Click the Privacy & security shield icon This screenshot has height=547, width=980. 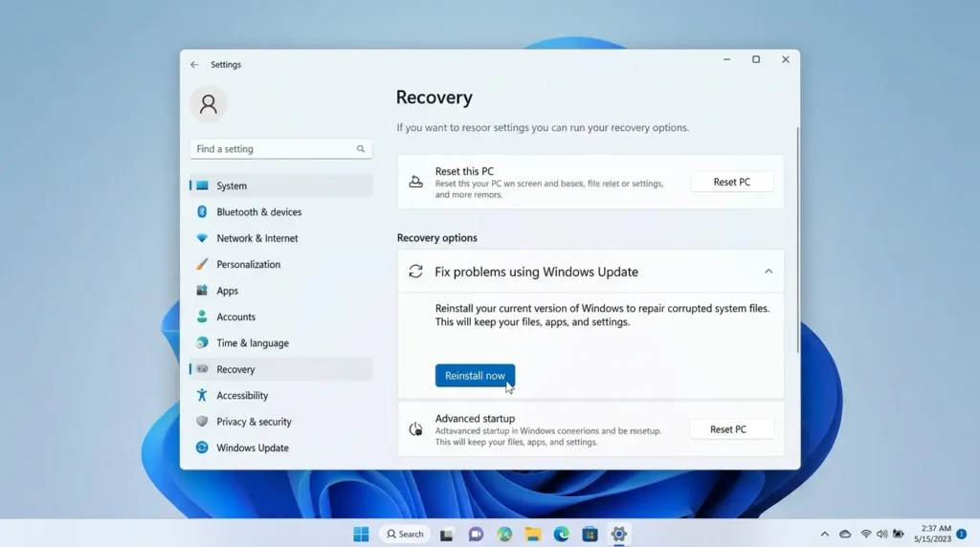click(x=202, y=422)
